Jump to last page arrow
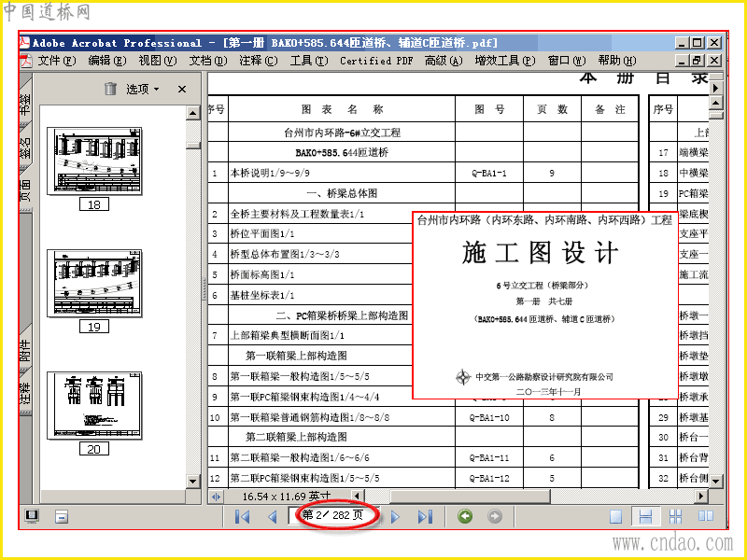The height and width of the screenshot is (560, 747). click(425, 516)
